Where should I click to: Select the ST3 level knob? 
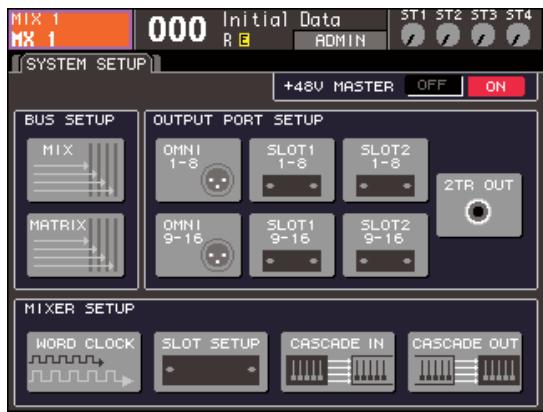[483, 36]
